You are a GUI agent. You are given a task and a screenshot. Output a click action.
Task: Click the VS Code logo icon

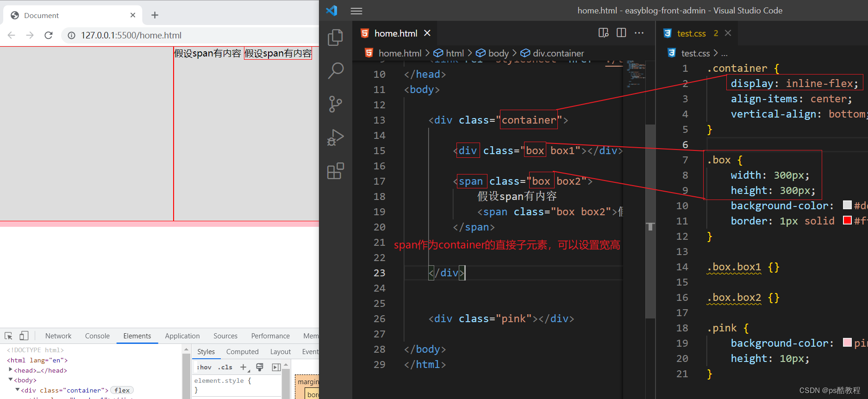point(331,11)
